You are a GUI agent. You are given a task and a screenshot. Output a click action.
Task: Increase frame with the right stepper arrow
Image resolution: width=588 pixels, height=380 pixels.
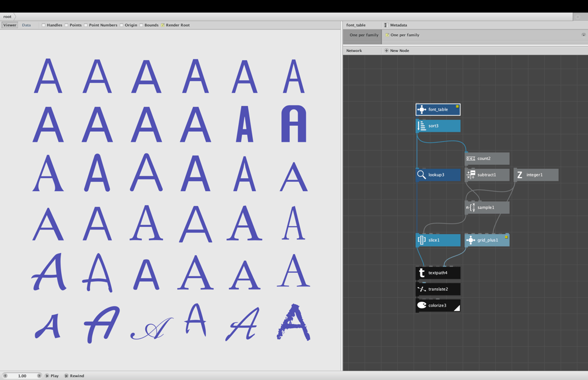click(39, 375)
